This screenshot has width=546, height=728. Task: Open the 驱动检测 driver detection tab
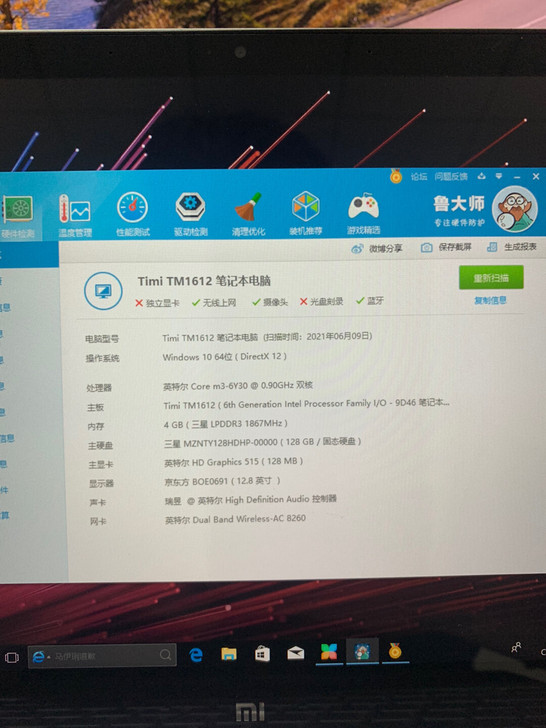[x=190, y=214]
